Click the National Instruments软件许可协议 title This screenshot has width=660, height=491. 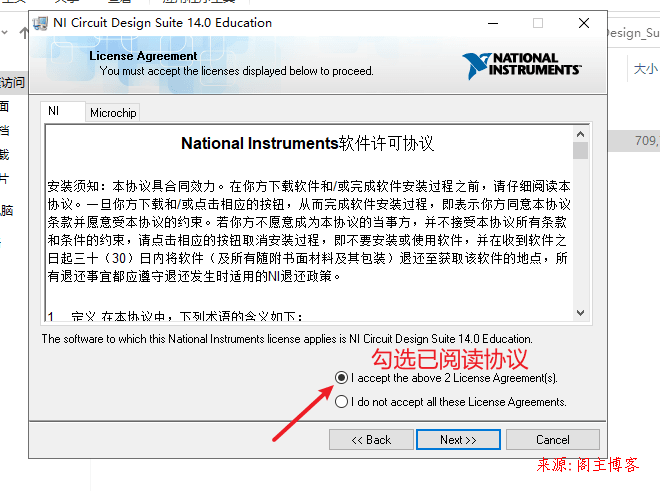pyautogui.click(x=307, y=144)
